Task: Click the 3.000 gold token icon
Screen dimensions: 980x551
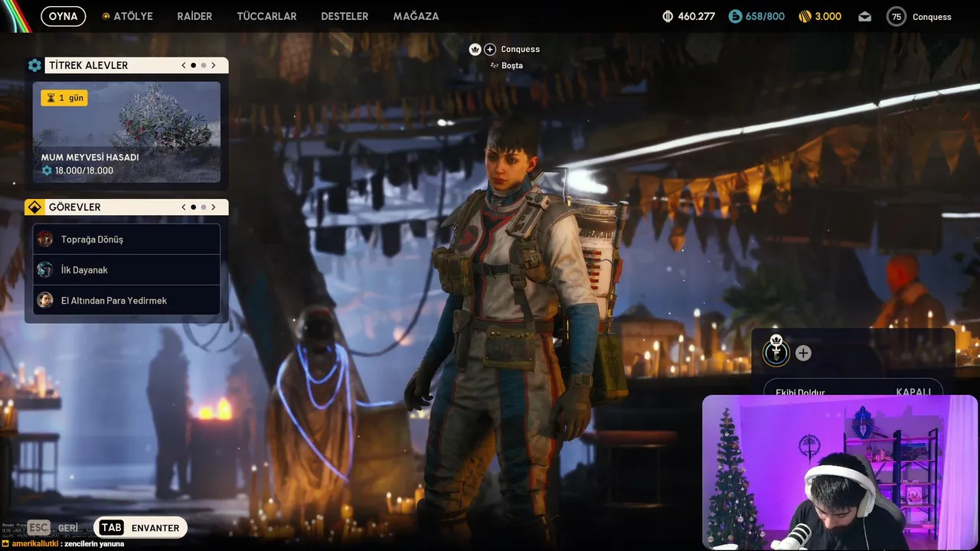Action: 805,16
